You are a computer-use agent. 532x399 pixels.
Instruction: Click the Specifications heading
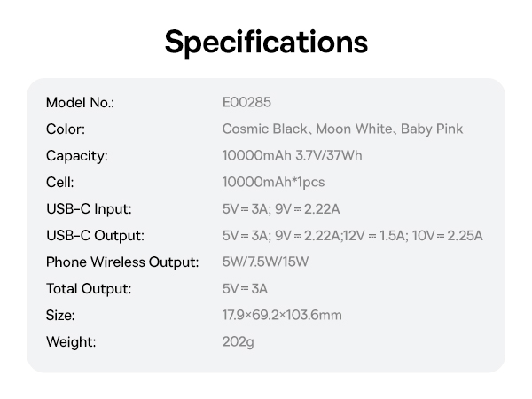[266, 42]
